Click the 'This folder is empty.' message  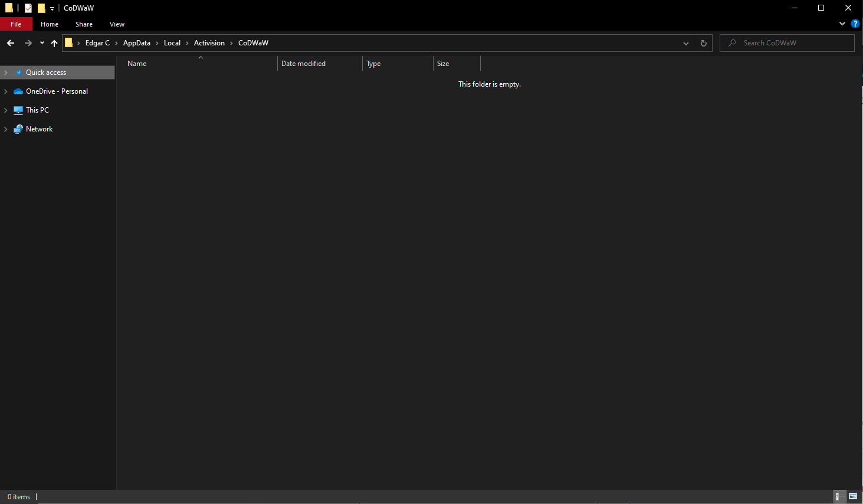490,84
